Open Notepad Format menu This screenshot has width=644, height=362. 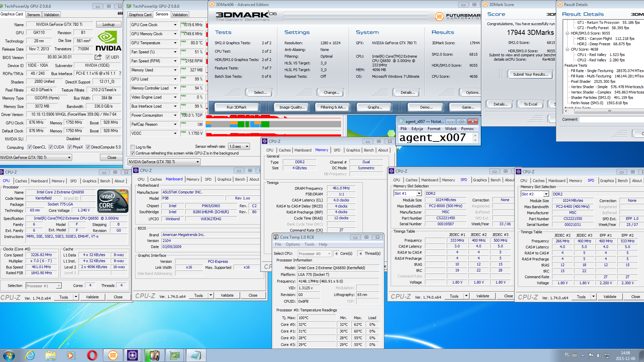[x=434, y=129]
